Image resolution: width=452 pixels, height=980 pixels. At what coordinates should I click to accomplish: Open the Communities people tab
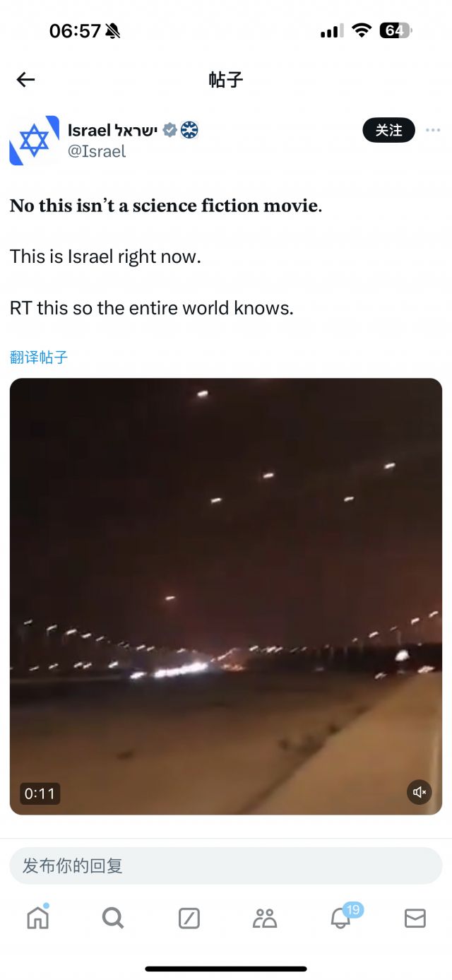[x=264, y=918]
